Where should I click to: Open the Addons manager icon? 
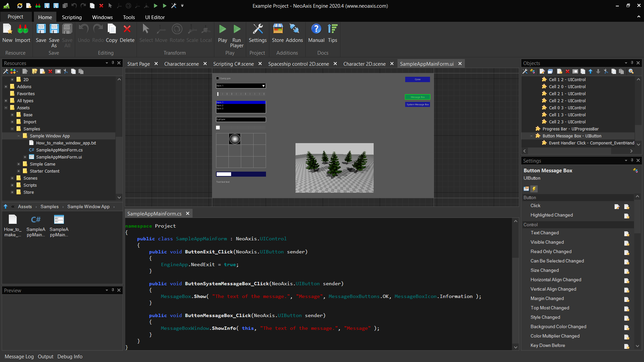294,29
